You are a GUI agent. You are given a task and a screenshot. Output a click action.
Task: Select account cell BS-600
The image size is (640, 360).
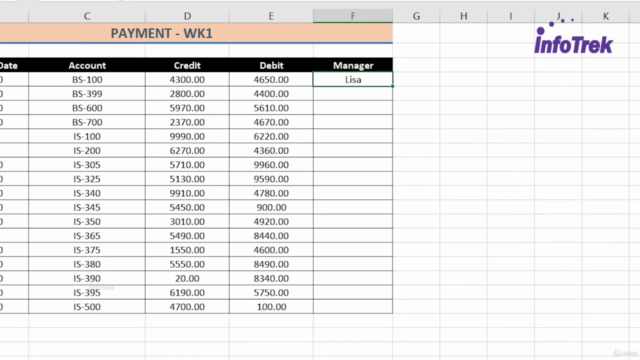87,108
